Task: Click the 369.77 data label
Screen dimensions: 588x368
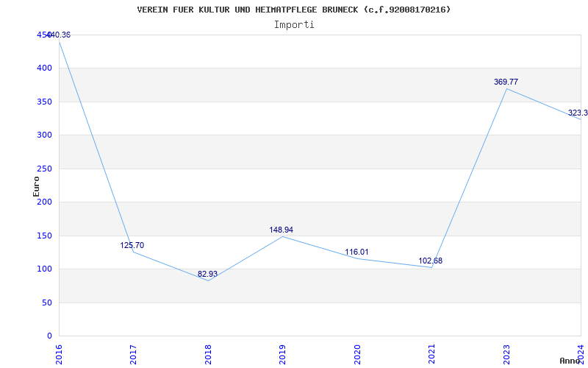Action: tap(506, 82)
